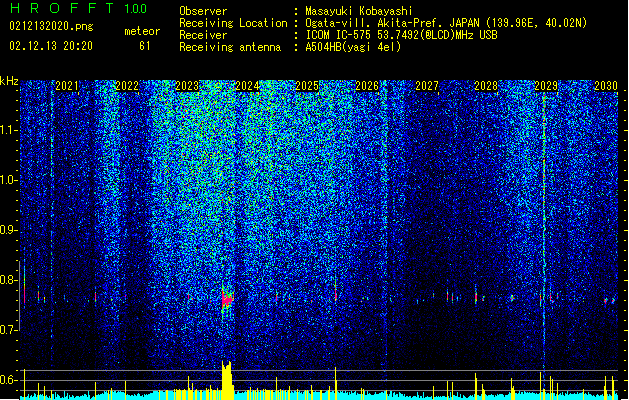Click the Receiving antenna label
The image size is (629, 400).
pos(230,47)
